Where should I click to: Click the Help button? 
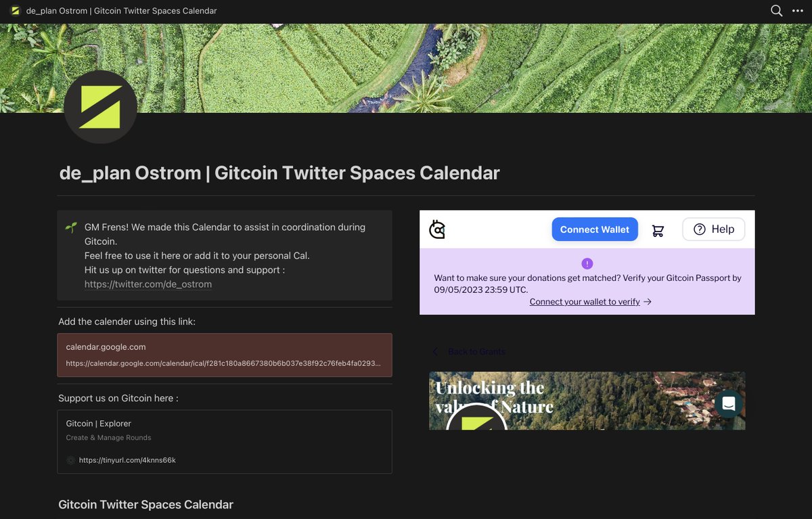713,229
